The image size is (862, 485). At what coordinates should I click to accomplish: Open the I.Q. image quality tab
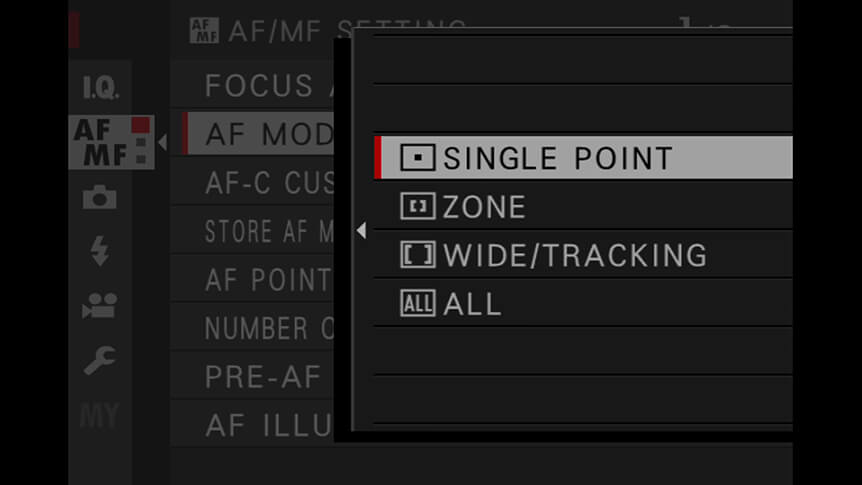point(100,87)
